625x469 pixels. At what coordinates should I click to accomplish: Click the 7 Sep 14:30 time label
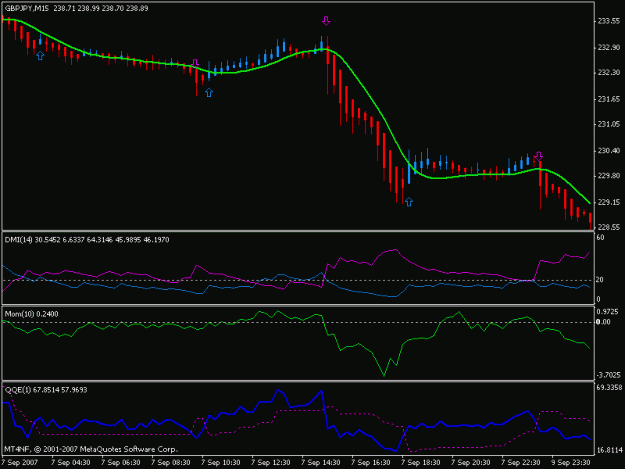coord(320,463)
